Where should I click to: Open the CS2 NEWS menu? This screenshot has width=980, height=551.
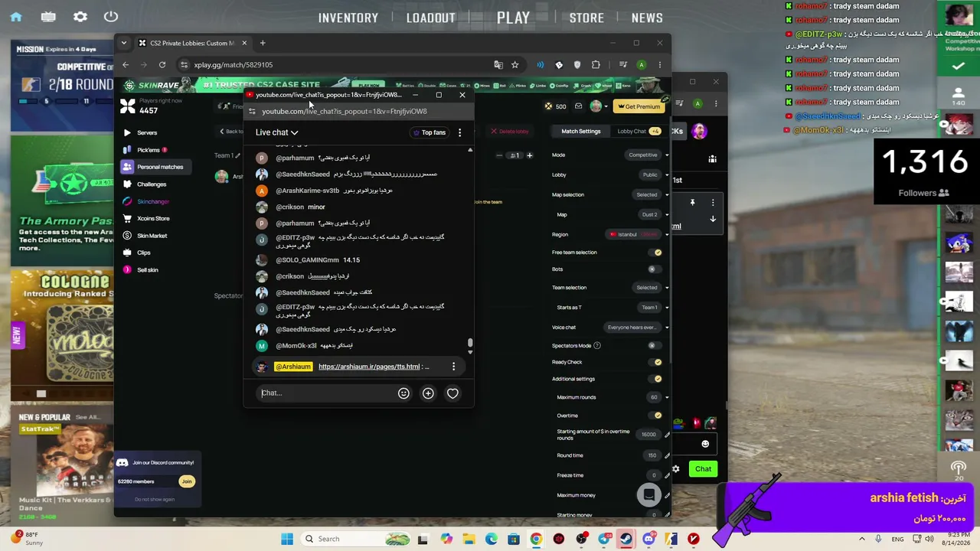(x=647, y=18)
